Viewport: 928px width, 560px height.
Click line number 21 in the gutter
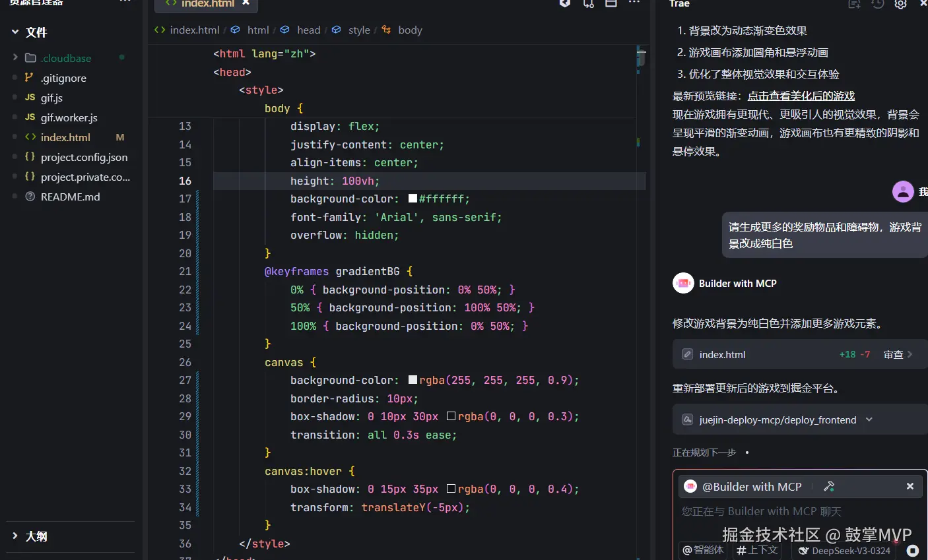pos(185,271)
